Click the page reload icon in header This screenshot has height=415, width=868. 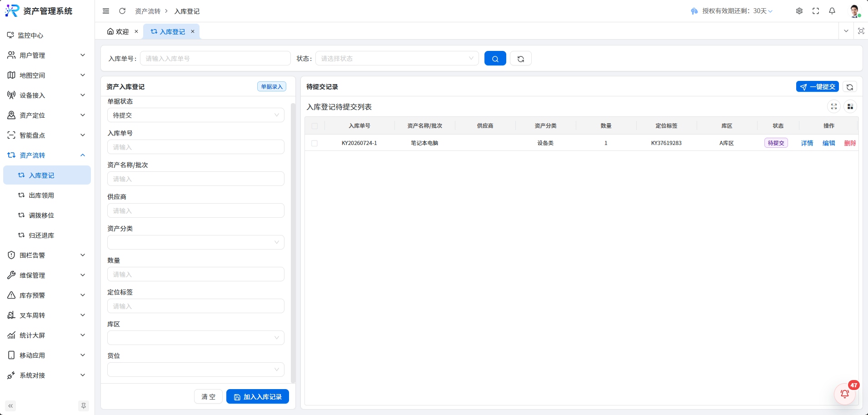(122, 11)
